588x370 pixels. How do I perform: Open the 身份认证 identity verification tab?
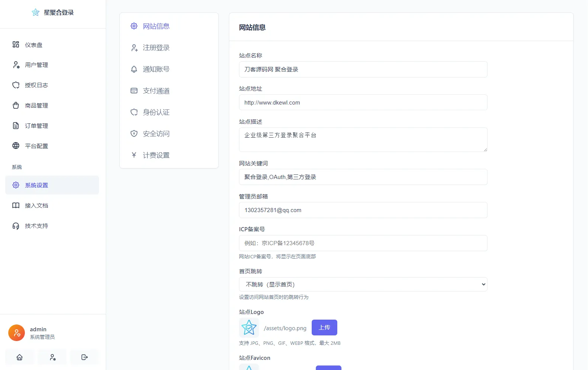pyautogui.click(x=156, y=112)
